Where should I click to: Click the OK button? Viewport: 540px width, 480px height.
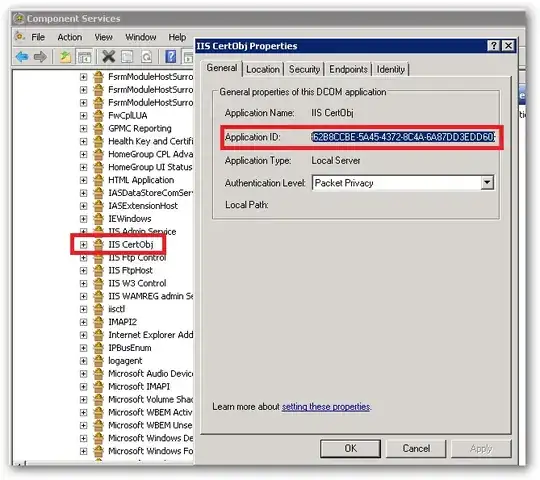tap(350, 448)
